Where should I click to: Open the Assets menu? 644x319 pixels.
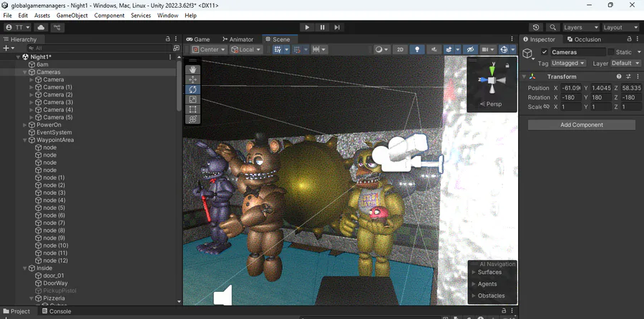[x=42, y=16]
